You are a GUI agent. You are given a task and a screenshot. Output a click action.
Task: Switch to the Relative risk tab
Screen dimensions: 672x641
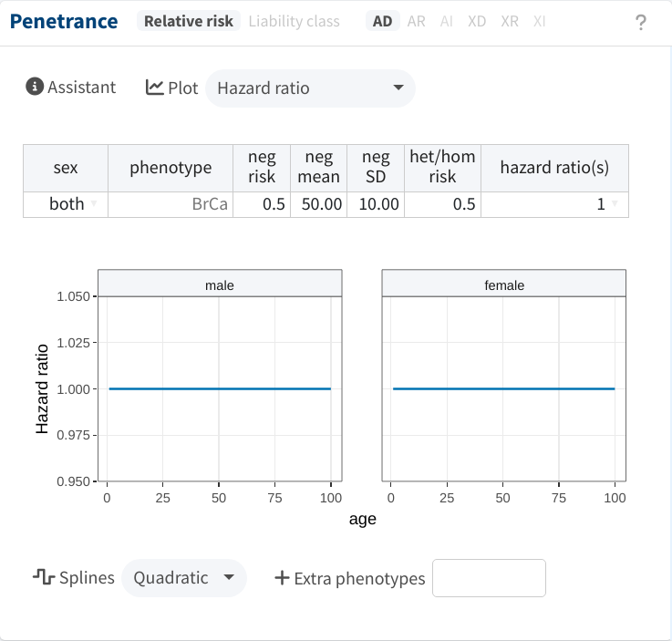click(189, 21)
